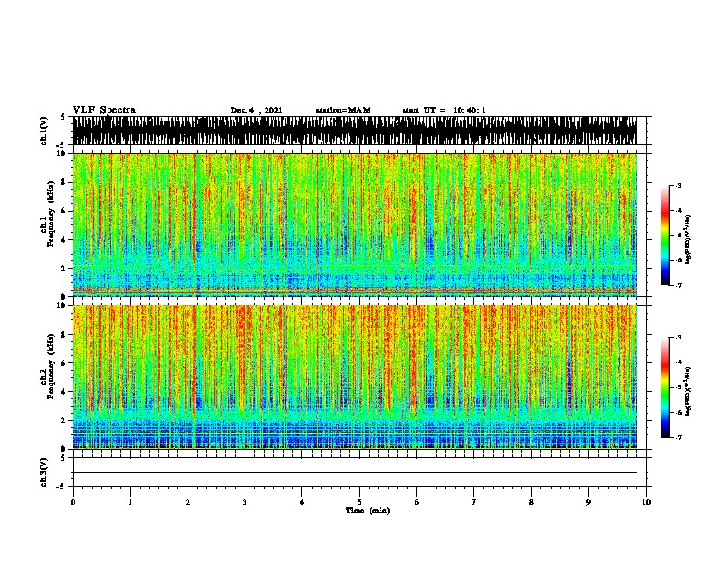Click the "Time (min)" axis label
This screenshot has height=563, width=728.
[x=368, y=511]
